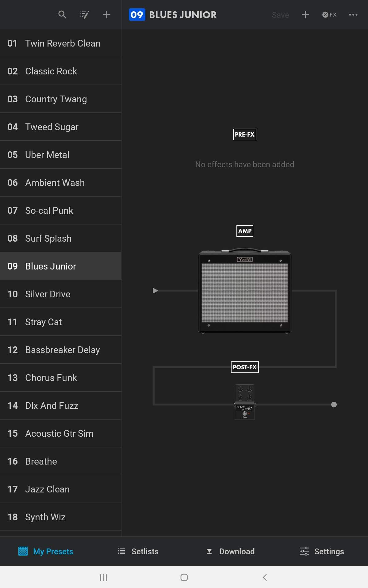Tap the edit preset list icon
This screenshot has height=588, width=368.
coord(84,15)
